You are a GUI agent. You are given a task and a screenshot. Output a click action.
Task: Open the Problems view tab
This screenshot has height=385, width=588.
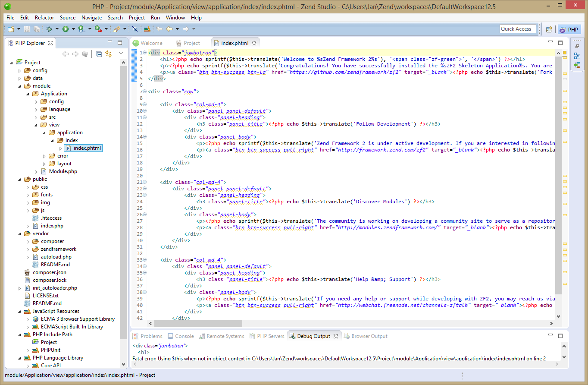coord(147,336)
